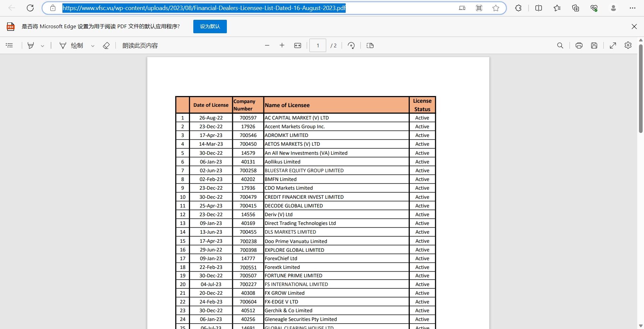
Task: Click 'EXPLORE GLOBAL LIMITED' entry
Action: coord(294,250)
